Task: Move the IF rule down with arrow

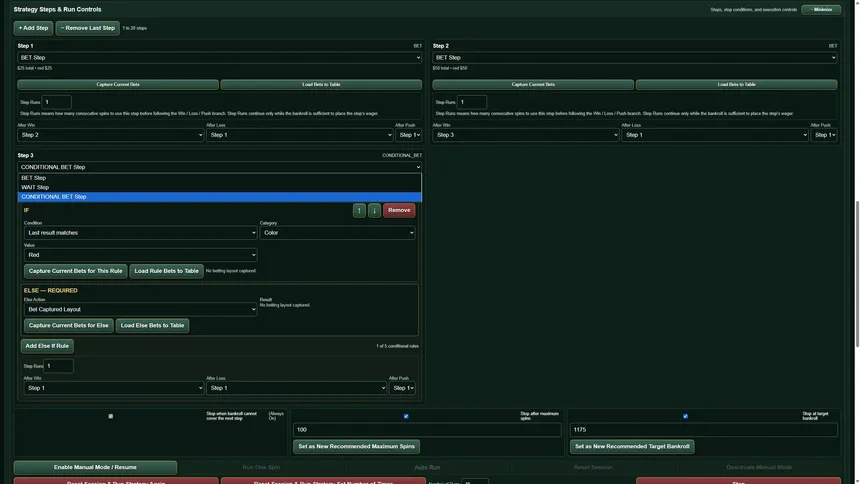Action: 374,210
